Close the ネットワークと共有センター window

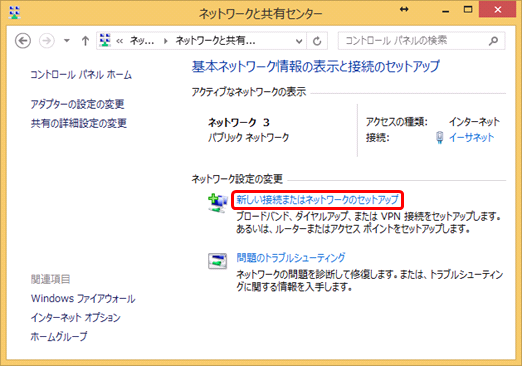498,10
